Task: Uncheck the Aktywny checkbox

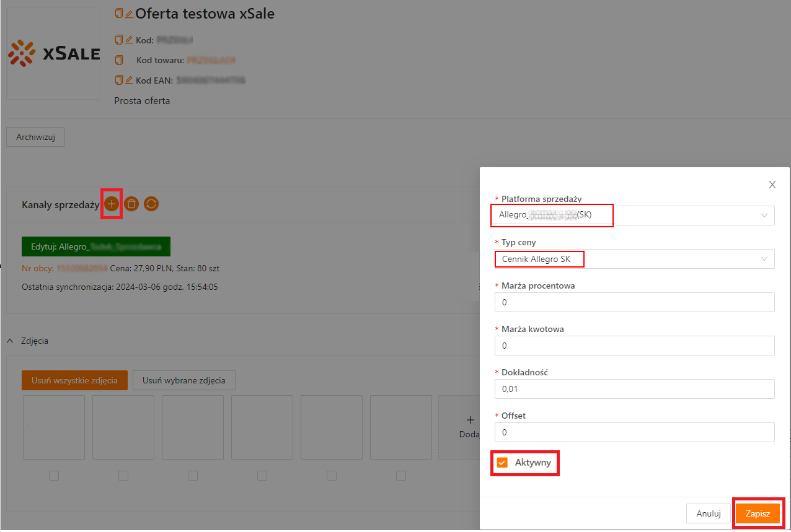Action: coord(502,463)
